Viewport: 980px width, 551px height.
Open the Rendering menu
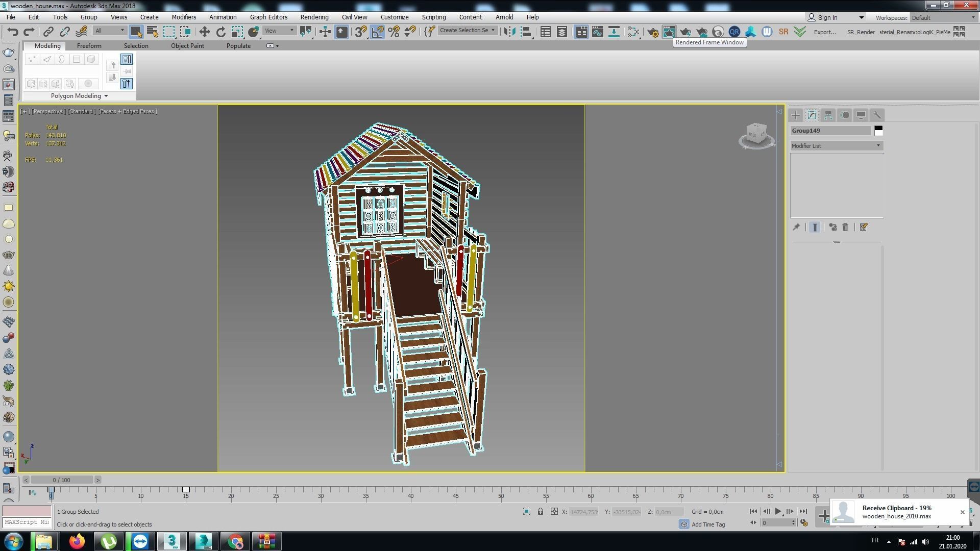pyautogui.click(x=314, y=17)
